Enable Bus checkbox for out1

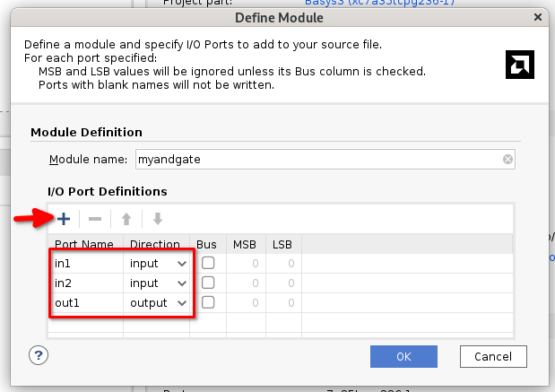[x=208, y=302]
